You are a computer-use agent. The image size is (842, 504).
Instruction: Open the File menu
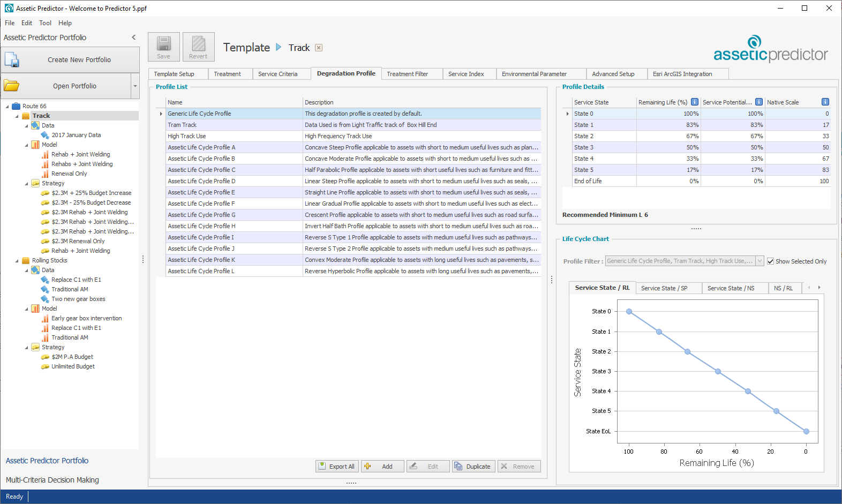(x=10, y=23)
